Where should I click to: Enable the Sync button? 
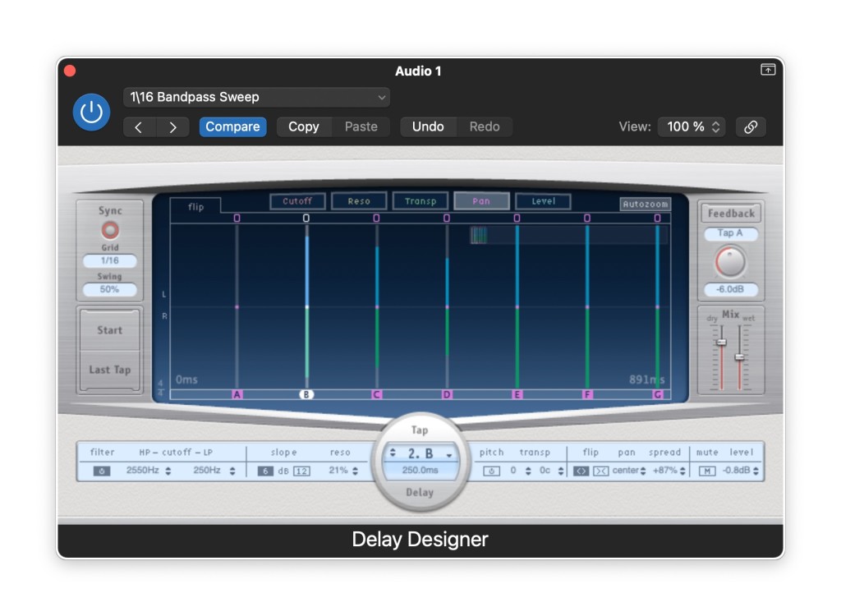(x=109, y=229)
